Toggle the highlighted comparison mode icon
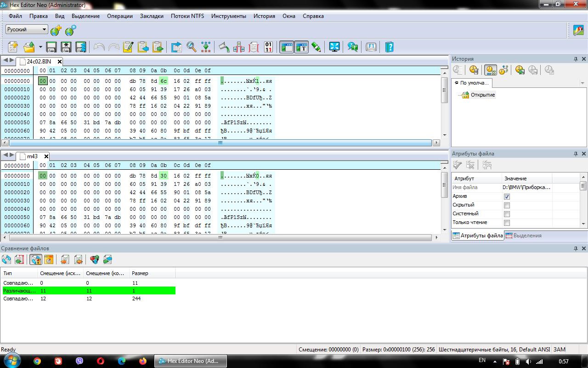The width and height of the screenshot is (588, 368). pos(36,260)
